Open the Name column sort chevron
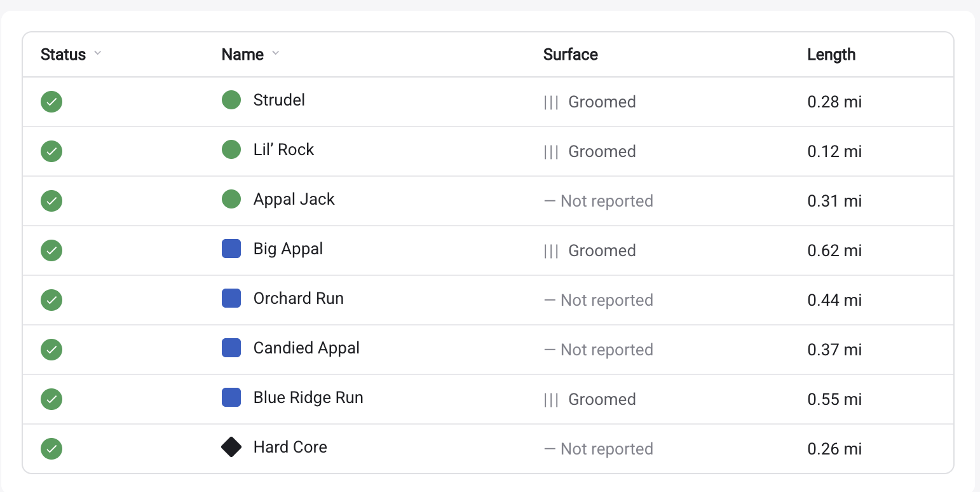Image resolution: width=980 pixels, height=492 pixels. click(x=275, y=53)
